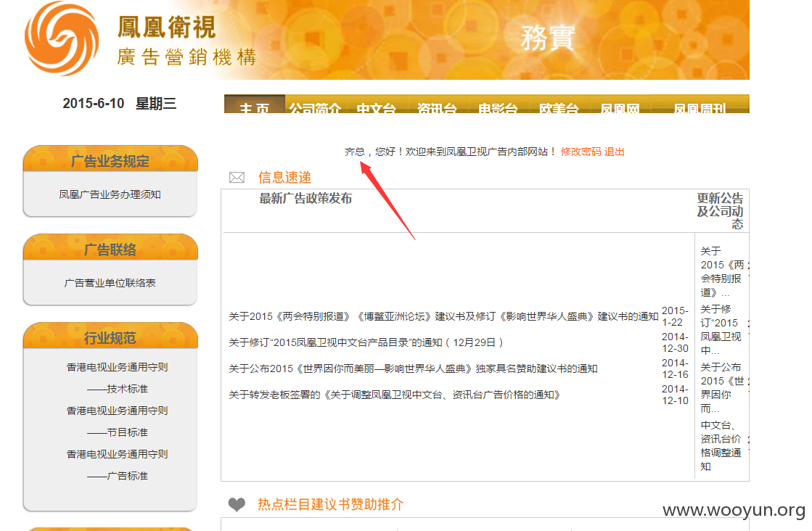Viewport: 812px width, 531px height.
Task: Open right column item 关于修订"2015凤凰卫视中...
Action: (x=721, y=329)
